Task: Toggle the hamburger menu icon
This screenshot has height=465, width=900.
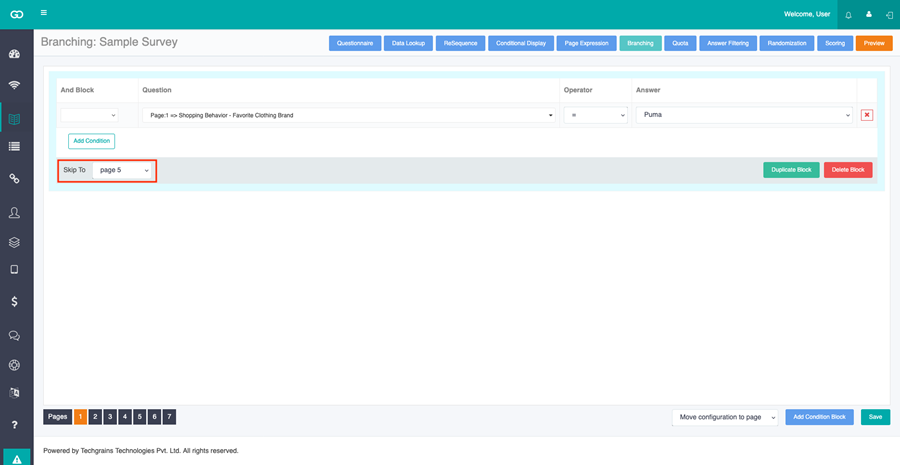Action: (x=44, y=13)
